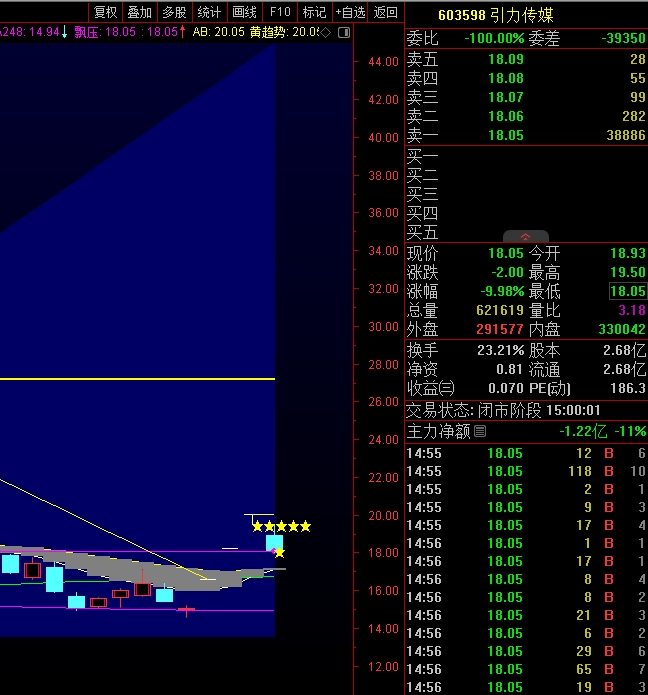Click the 量比 value 3.18
Image resolution: width=648 pixels, height=695 pixels.
(x=632, y=310)
